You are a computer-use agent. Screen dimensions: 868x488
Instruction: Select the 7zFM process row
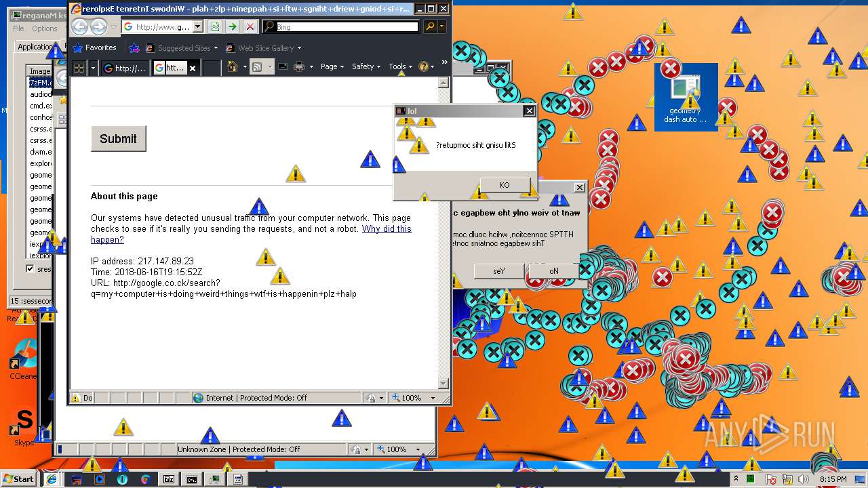coord(41,83)
